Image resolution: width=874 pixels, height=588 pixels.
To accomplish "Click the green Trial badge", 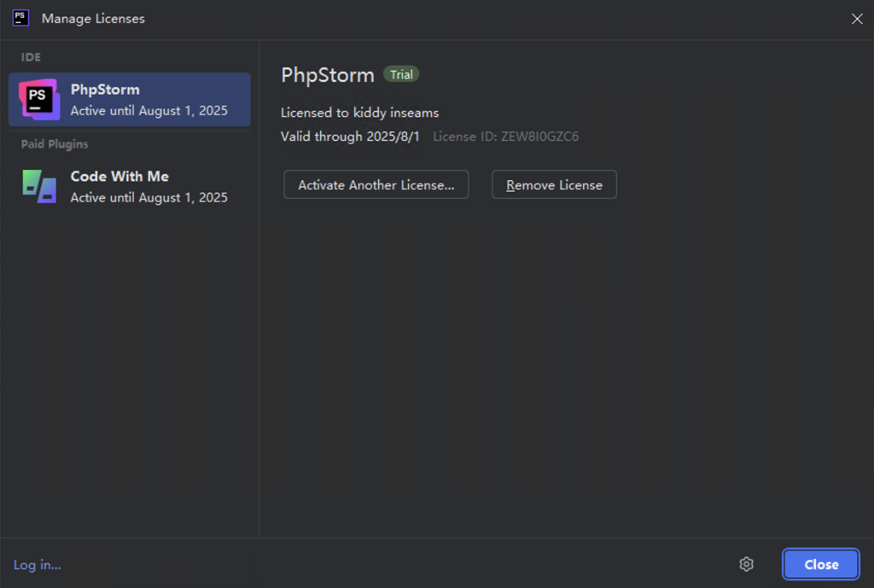I will click(401, 75).
